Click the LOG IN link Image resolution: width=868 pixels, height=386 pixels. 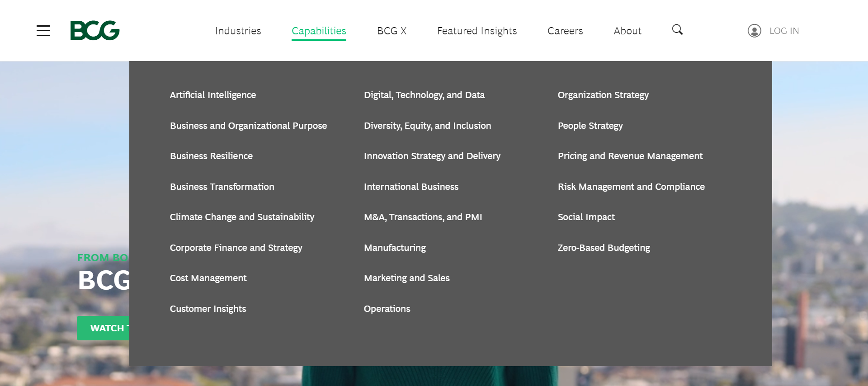point(784,31)
